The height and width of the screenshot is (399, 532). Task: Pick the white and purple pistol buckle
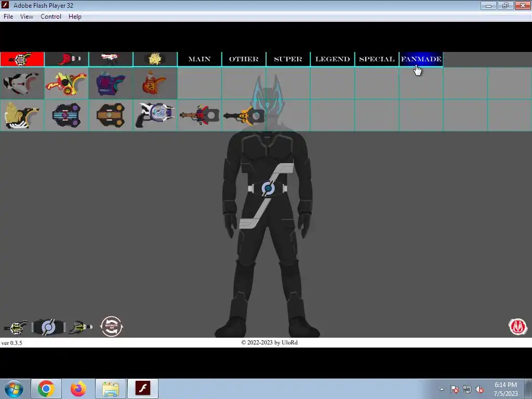[x=155, y=115]
